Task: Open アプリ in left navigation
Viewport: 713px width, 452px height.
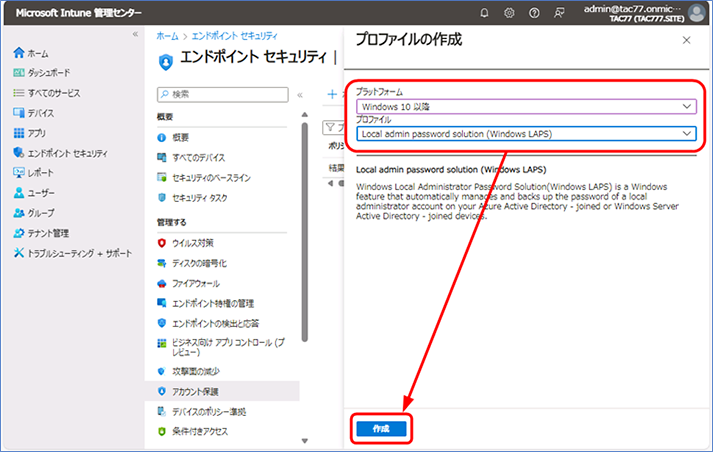Action: click(29, 133)
